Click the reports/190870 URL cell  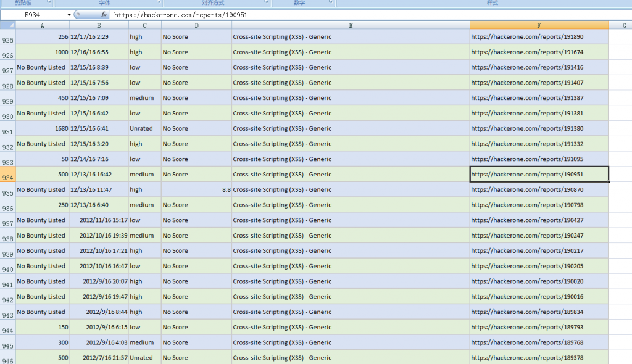point(539,189)
